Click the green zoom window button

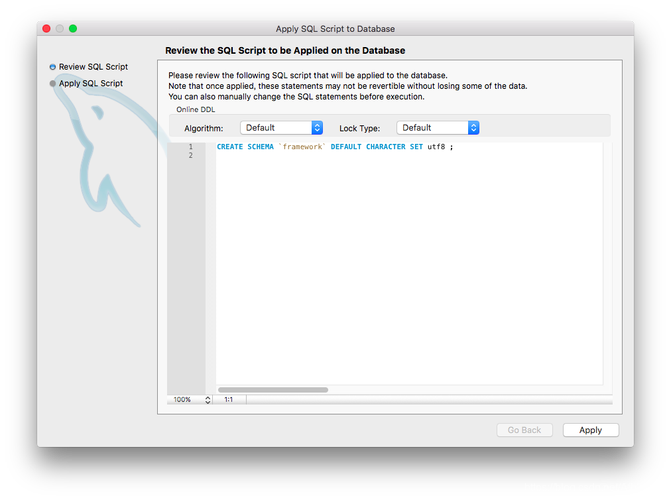tap(73, 28)
